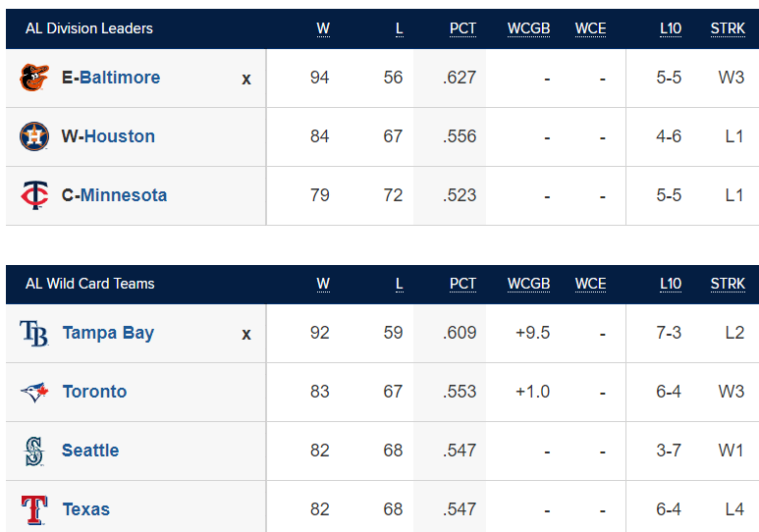Click the Minnesota Twins logo icon
759x532 pixels.
[34, 195]
